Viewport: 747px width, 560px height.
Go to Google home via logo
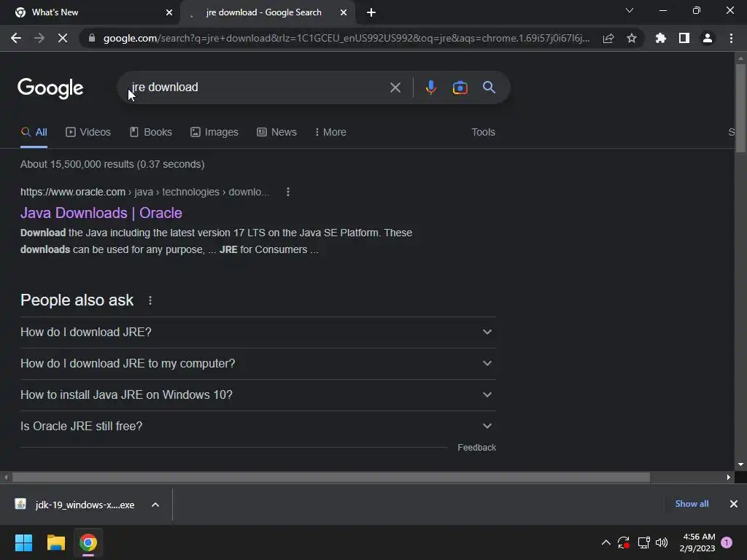coord(50,88)
